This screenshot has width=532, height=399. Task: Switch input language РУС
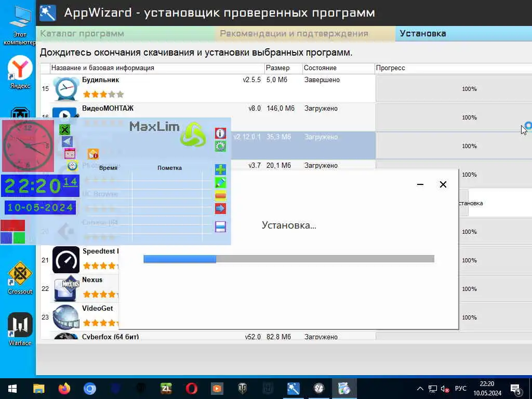click(x=461, y=389)
